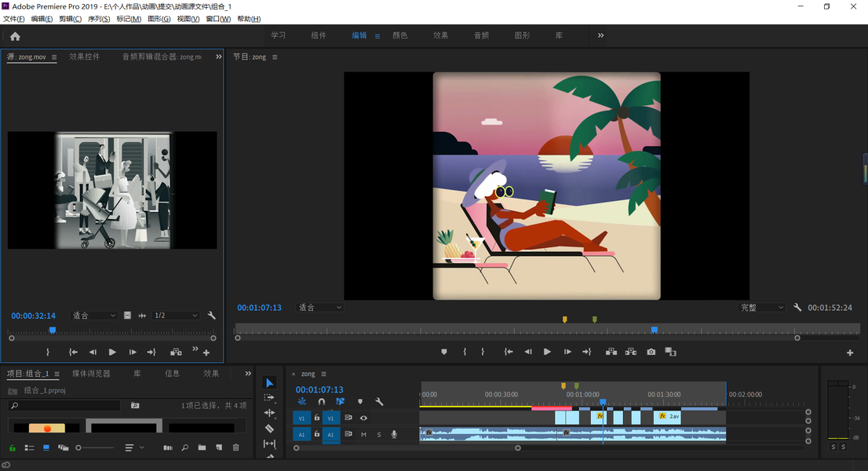Select the Selection tool arrow
This screenshot has height=471, width=868.
pos(269,382)
